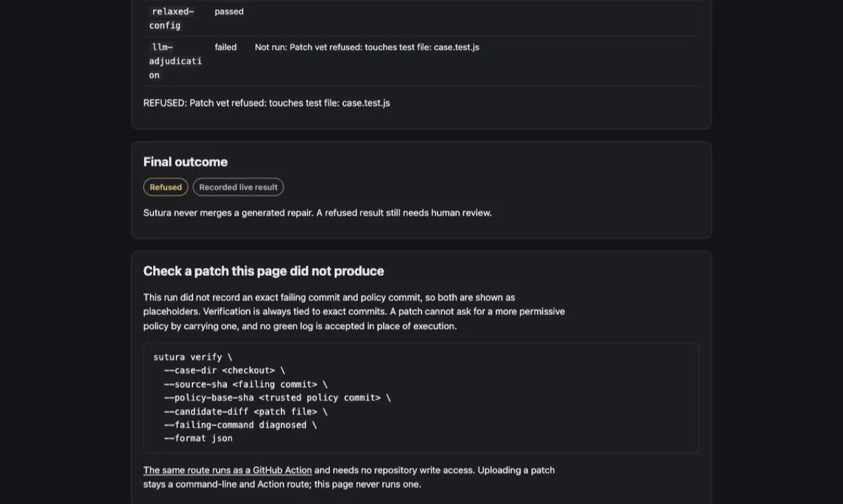Click the --failing-command diagnosed line
The height and width of the screenshot is (504, 843).
click(240, 425)
